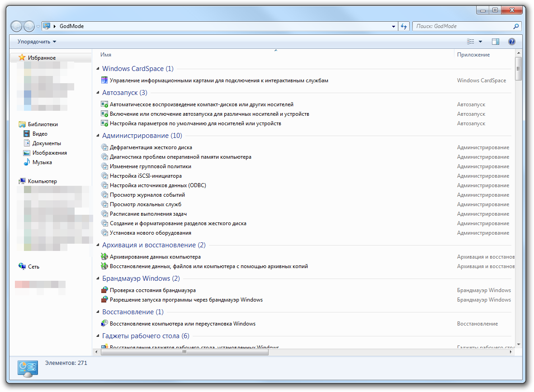The height and width of the screenshot is (392, 534).
Task: Click icon for Восстановление компьютера или переустановка Windows
Action: coord(104,324)
